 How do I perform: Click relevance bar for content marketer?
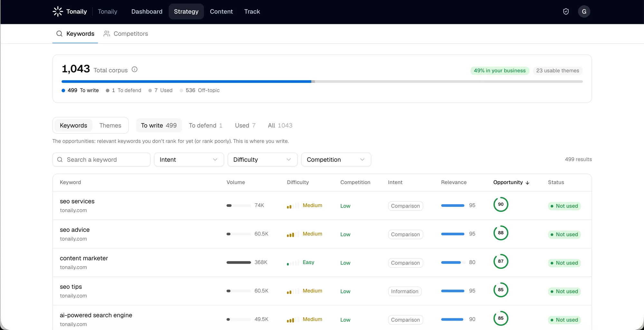453,263
